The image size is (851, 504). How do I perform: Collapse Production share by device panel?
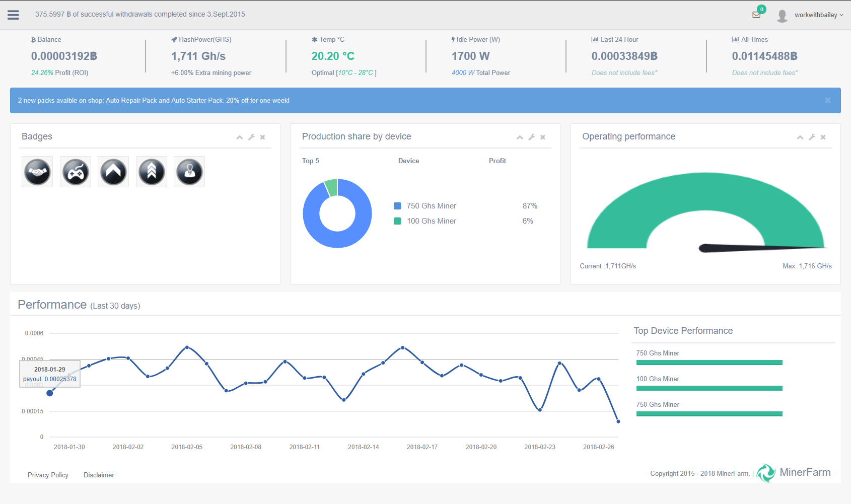tap(520, 137)
